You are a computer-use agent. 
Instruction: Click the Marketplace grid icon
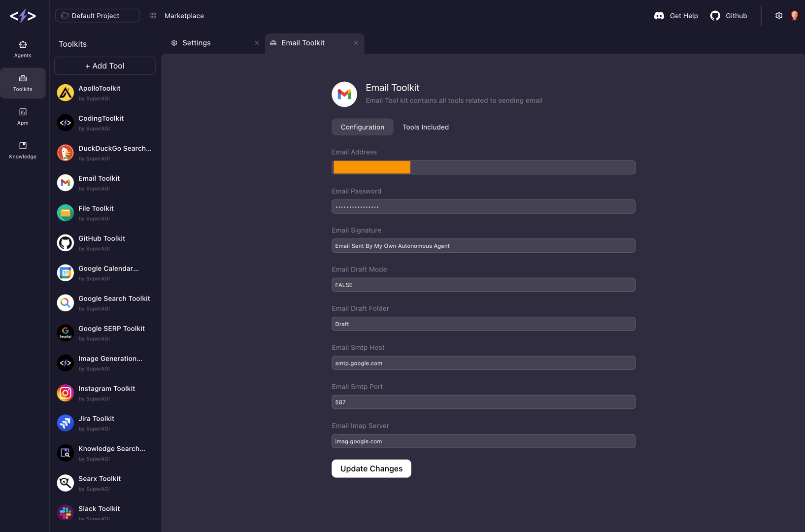coord(153,16)
